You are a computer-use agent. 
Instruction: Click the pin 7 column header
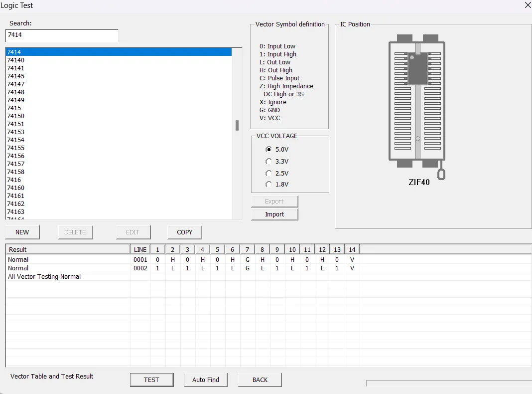(x=248, y=250)
